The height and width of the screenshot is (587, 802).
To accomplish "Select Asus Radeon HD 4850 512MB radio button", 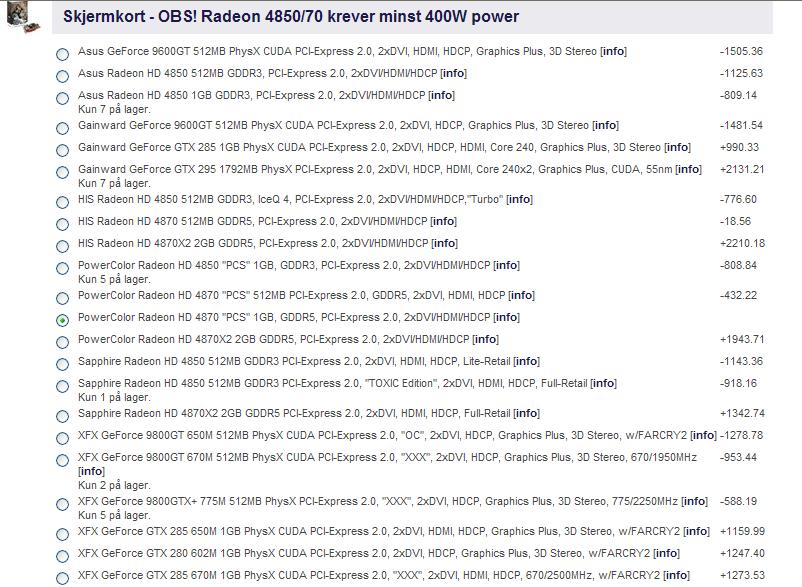I will click(x=62, y=76).
